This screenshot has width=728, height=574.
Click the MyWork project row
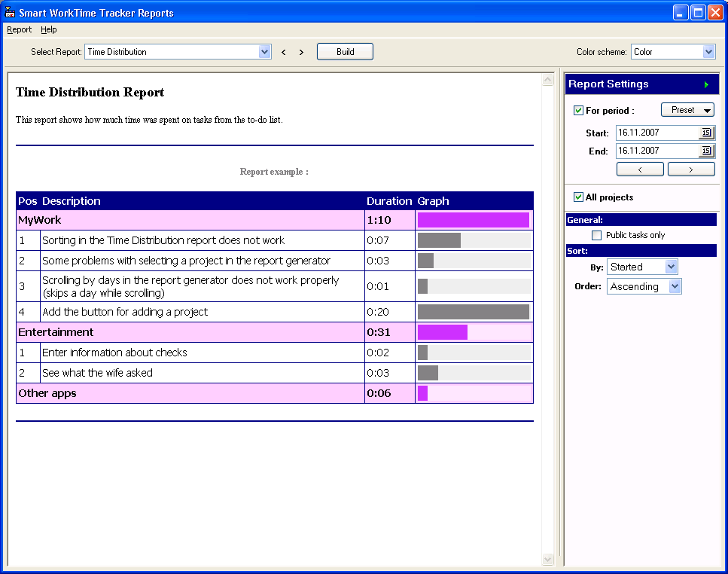[275, 220]
